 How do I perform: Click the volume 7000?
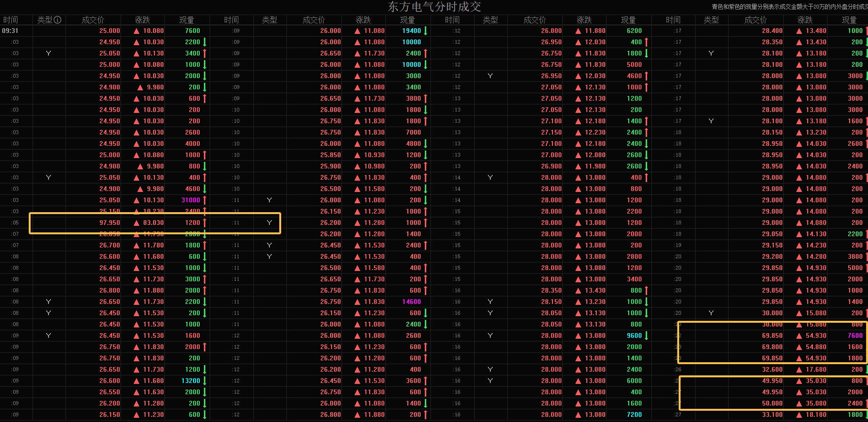[x=414, y=132]
